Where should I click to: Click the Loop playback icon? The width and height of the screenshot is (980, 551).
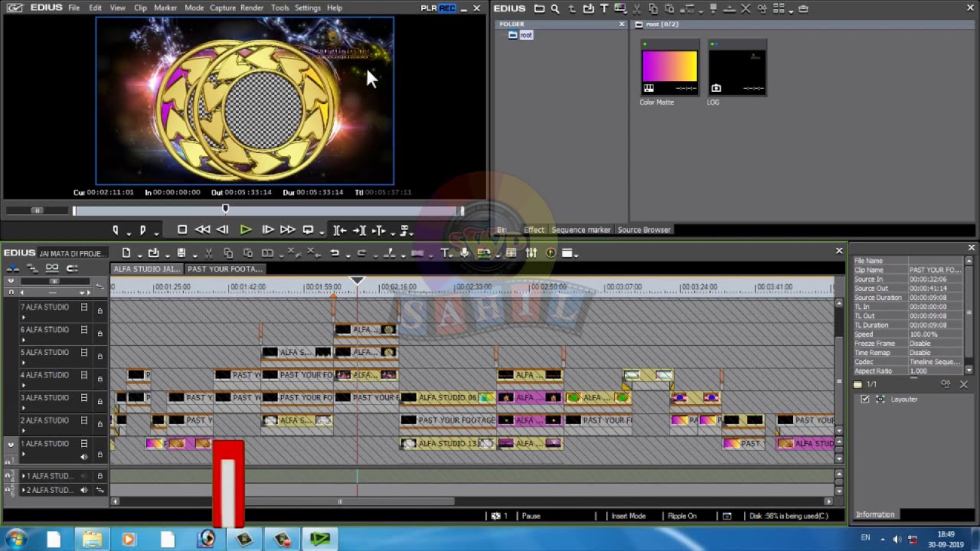pos(308,230)
